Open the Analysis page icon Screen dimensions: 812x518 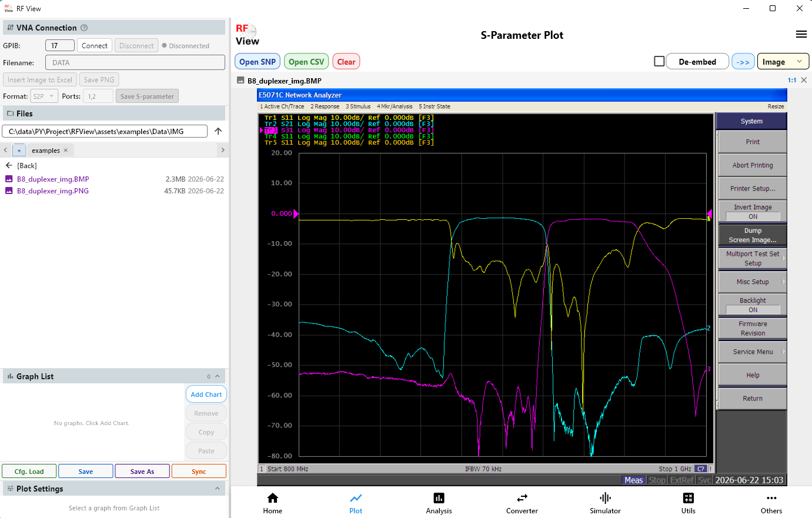(439, 497)
